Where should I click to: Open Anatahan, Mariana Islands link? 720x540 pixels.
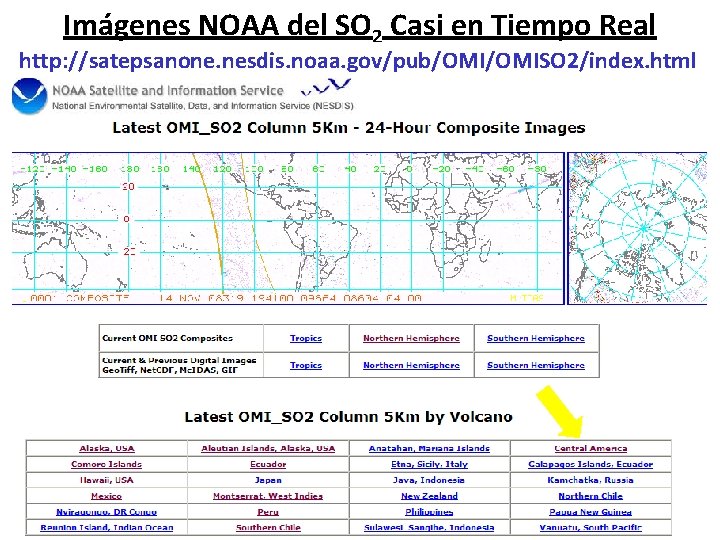pos(429,449)
